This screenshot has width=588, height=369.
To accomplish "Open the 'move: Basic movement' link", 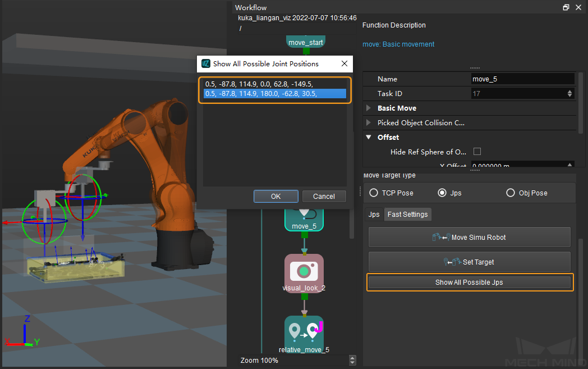I will point(398,44).
